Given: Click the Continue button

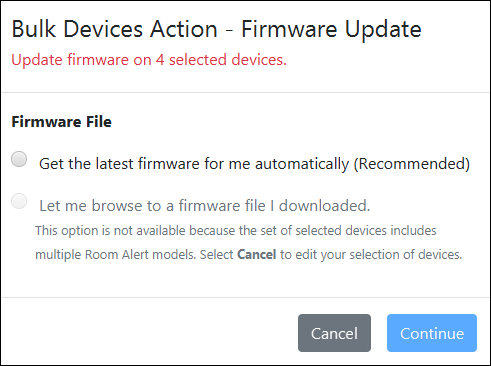Looking at the screenshot, I should [x=432, y=333].
